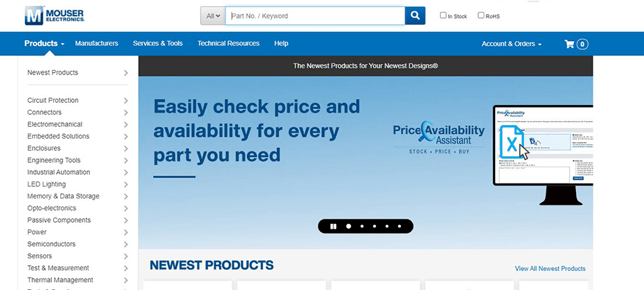Open the Help menu
Viewport: 644px width, 290px height.
[x=281, y=43]
